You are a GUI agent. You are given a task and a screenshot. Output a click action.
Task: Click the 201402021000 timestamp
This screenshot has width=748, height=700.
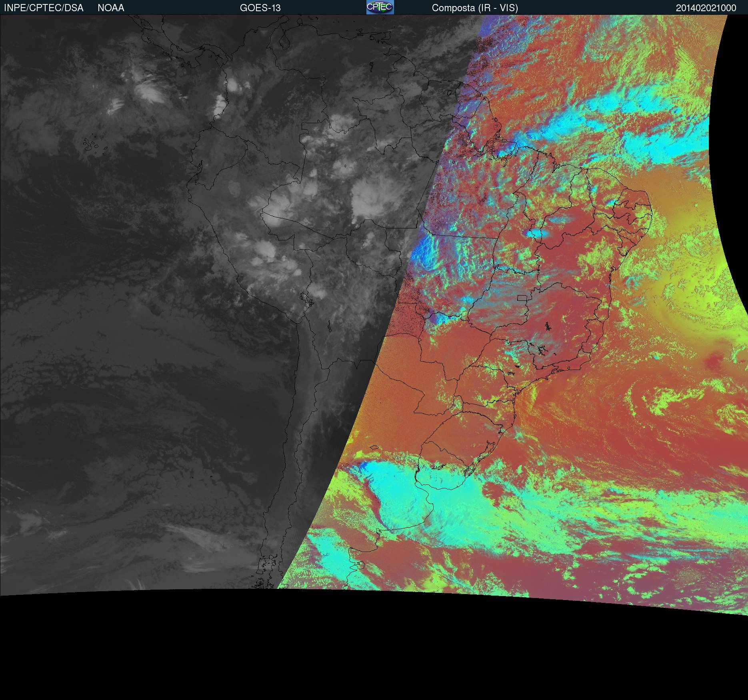706,8
